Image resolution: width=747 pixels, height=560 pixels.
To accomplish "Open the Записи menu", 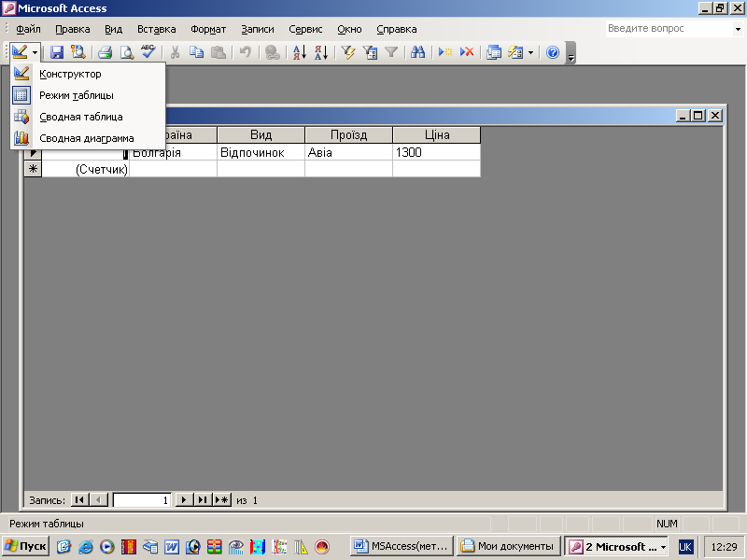I will tap(258, 29).
